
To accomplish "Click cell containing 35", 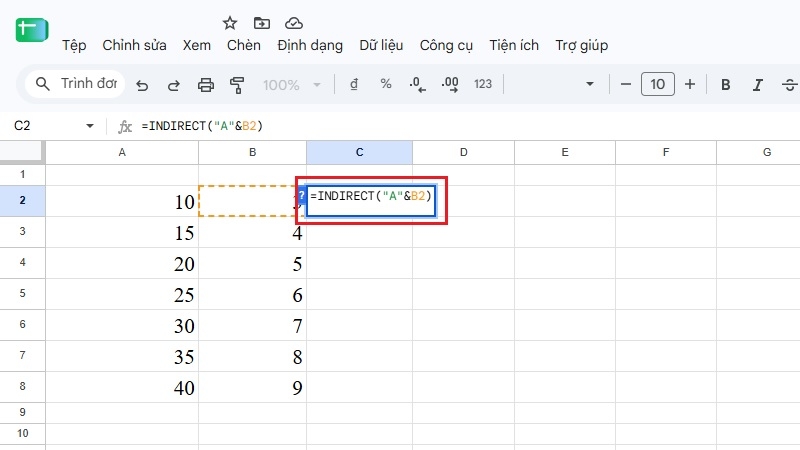I will (122, 356).
